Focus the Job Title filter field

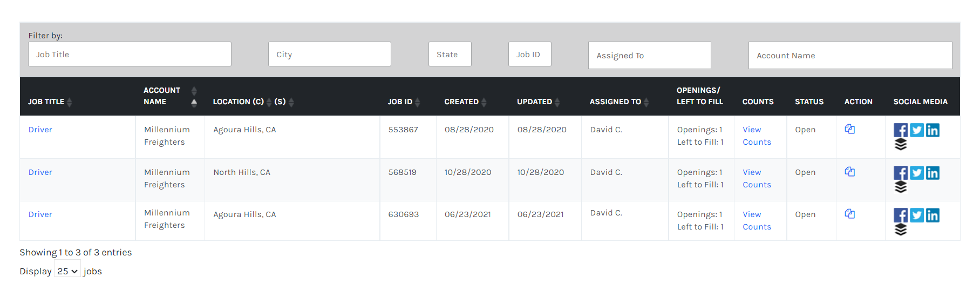130,54
